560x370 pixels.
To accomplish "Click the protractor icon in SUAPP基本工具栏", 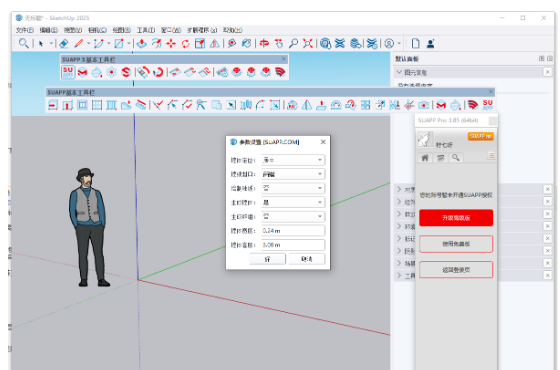I will 336,105.
